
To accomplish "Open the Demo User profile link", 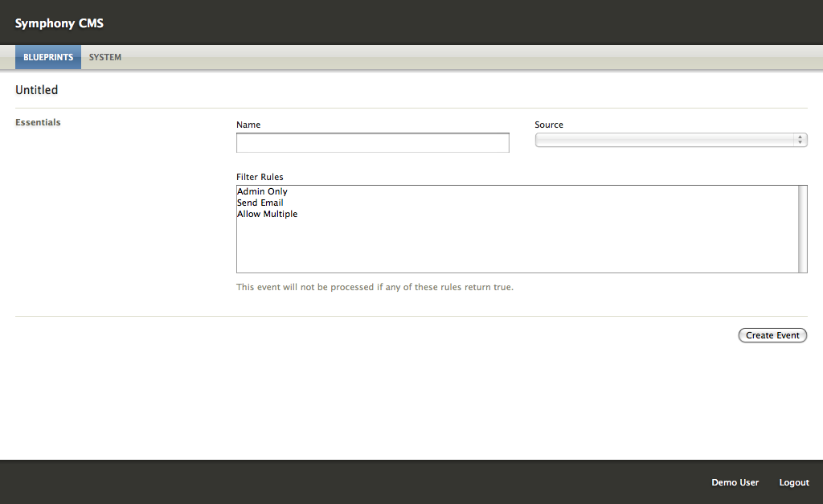I will click(x=735, y=482).
